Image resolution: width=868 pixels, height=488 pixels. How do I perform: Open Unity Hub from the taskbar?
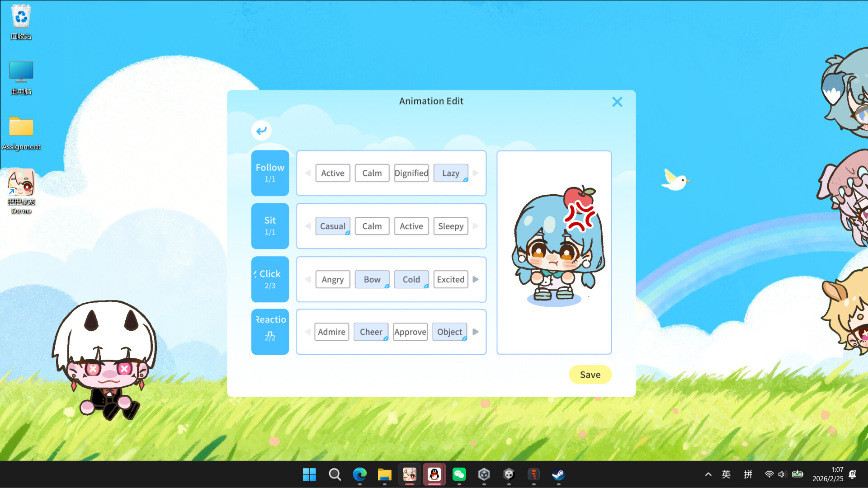click(x=484, y=474)
